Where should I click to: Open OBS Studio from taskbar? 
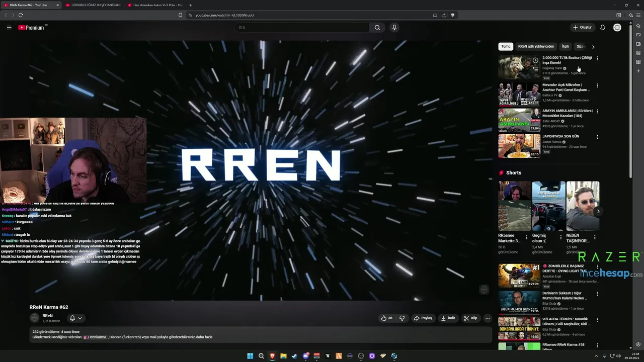[x=361, y=356]
